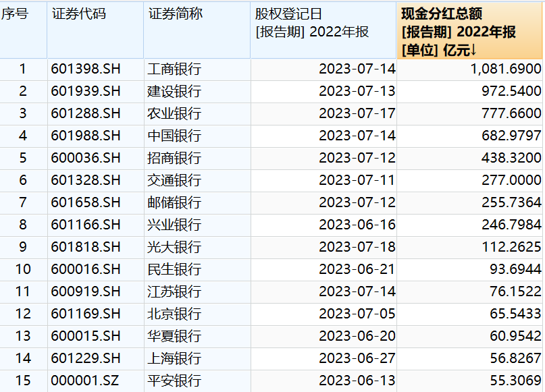Select dividend value 246.7984

click(511, 225)
